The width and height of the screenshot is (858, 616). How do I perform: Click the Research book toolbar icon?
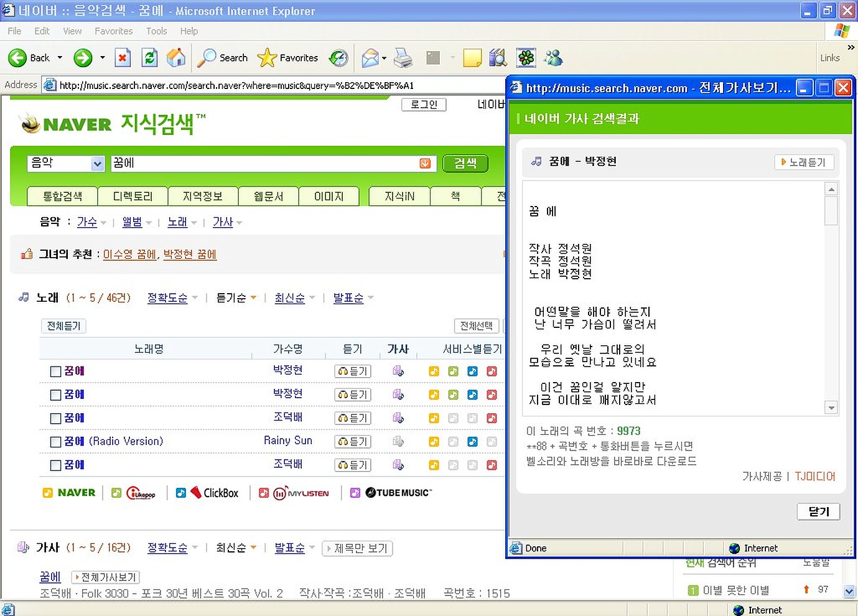pyautogui.click(x=498, y=58)
